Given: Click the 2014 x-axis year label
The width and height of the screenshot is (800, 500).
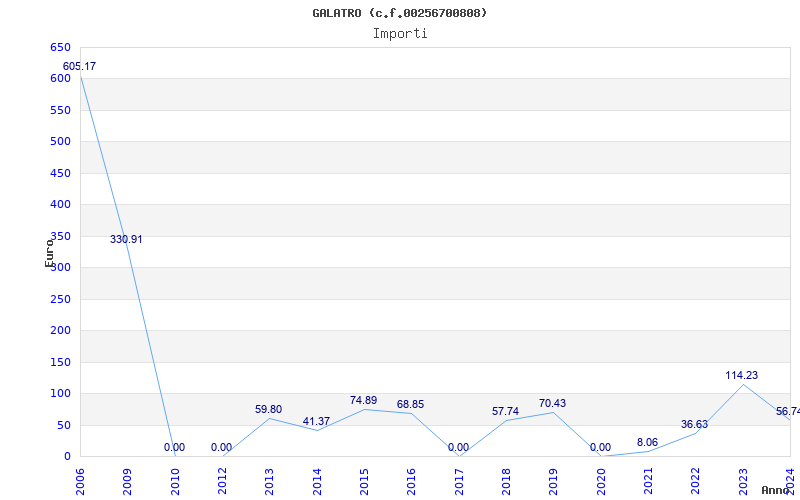Looking at the screenshot, I should click(317, 482).
